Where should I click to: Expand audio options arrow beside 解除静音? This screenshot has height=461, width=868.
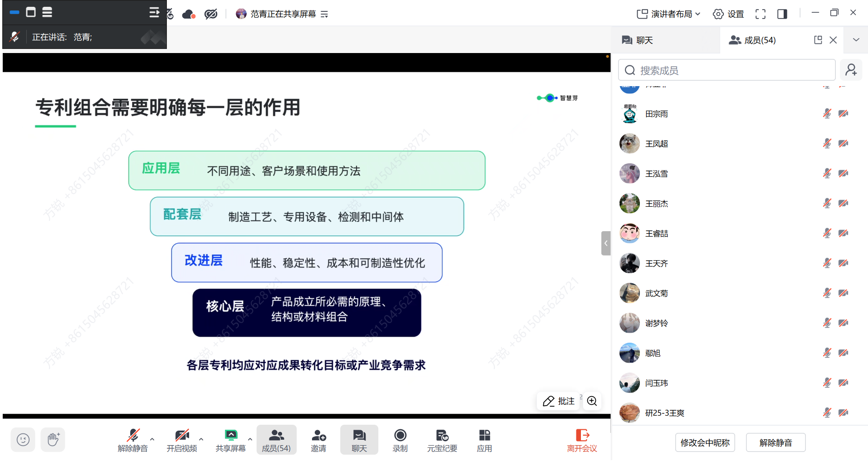point(152,439)
